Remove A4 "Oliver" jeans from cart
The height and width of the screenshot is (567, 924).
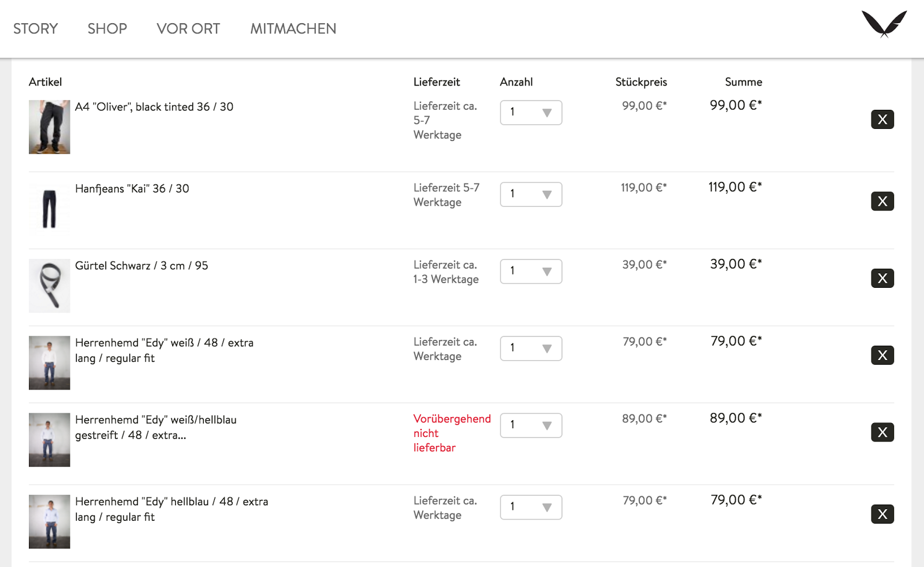click(x=882, y=120)
